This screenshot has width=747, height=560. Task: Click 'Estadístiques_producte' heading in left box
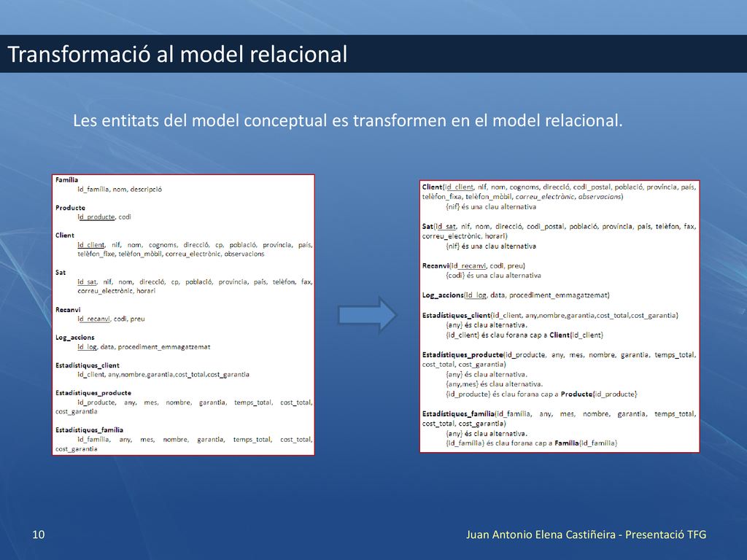pyautogui.click(x=93, y=393)
